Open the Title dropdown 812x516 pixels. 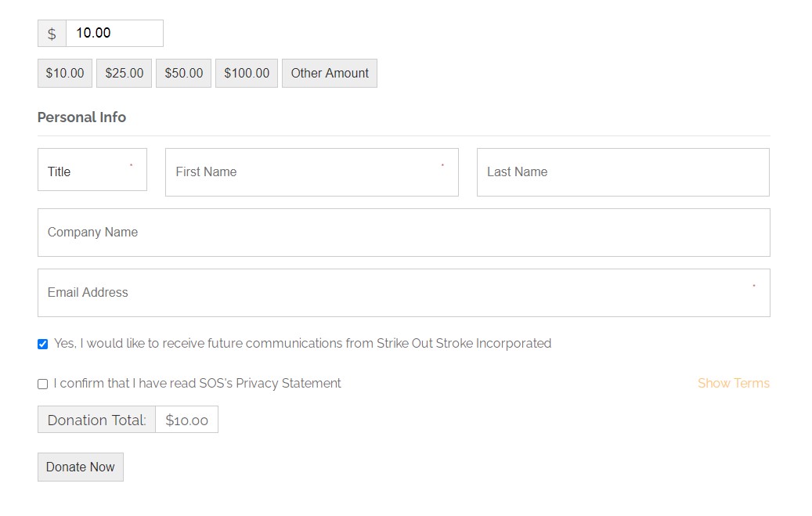tap(92, 170)
